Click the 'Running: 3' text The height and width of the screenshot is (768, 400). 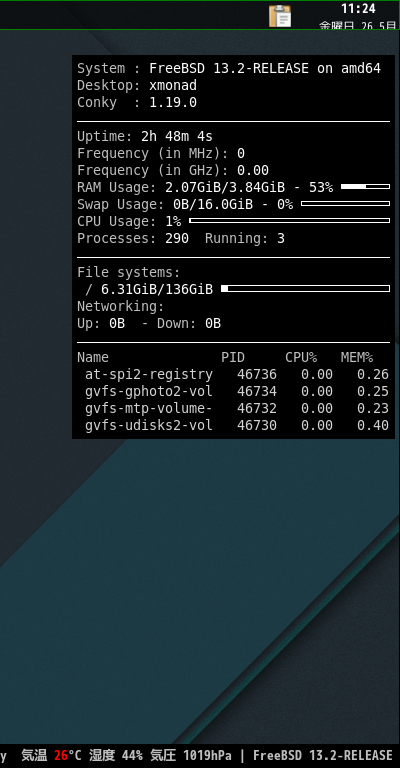click(x=245, y=239)
